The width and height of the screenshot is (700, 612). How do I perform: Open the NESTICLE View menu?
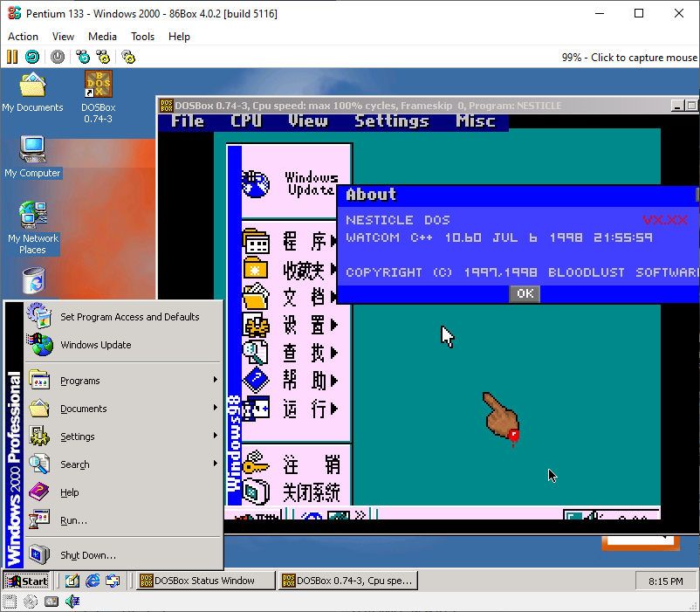307,121
